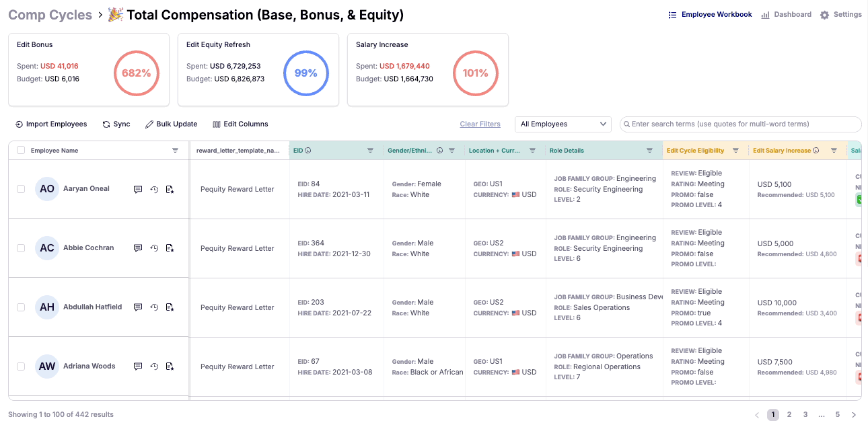
Task: Switch to the Dashboard view
Action: click(x=786, y=15)
